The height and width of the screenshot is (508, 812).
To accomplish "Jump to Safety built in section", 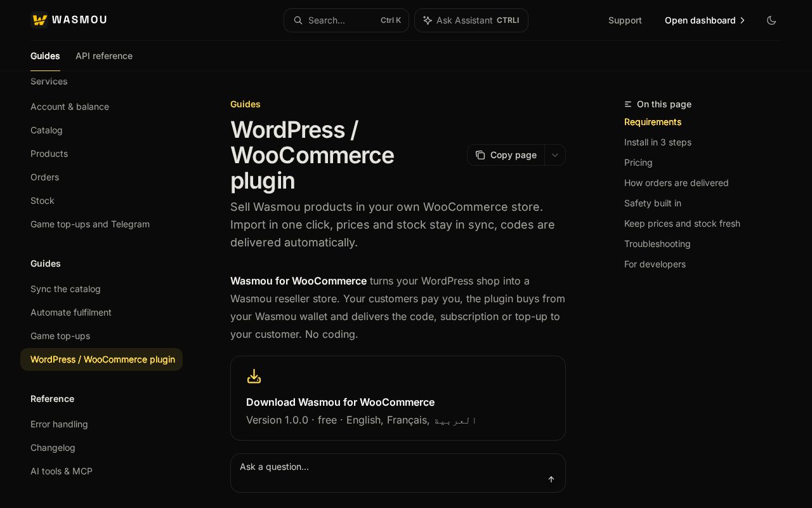I will click(x=653, y=203).
